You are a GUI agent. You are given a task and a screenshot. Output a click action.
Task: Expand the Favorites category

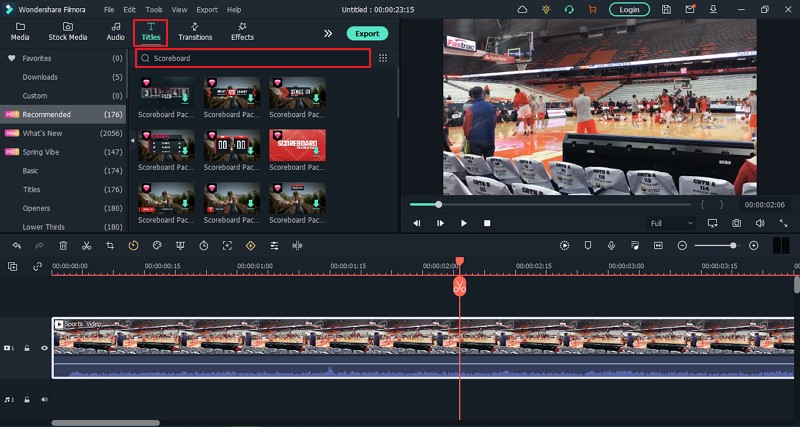point(36,58)
